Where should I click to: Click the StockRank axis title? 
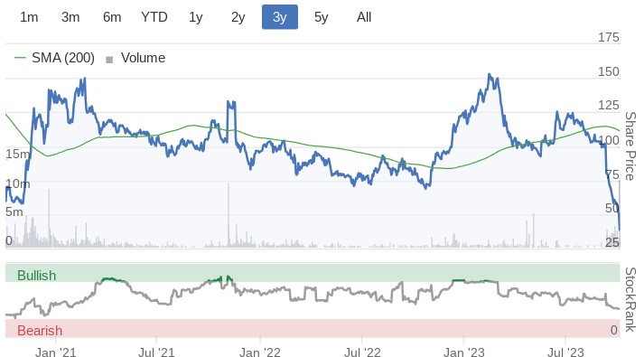coord(630,299)
